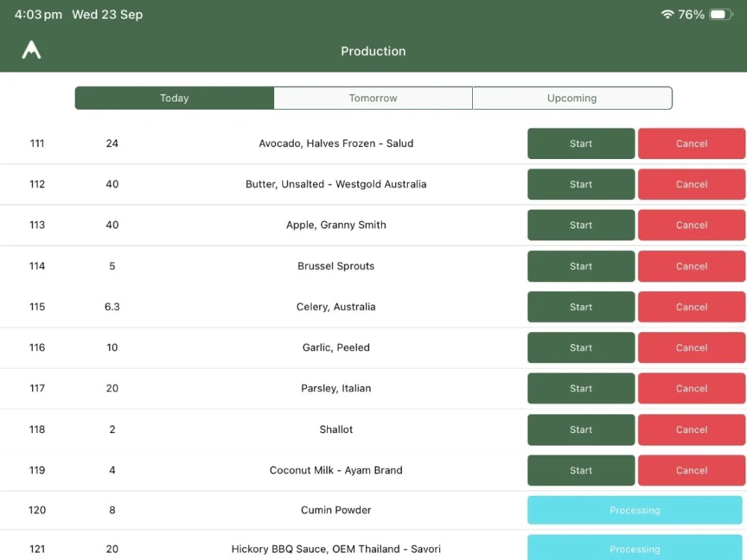Image resolution: width=747 pixels, height=560 pixels.
Task: Cancel the Parsley, Italian order
Action: [x=692, y=388]
